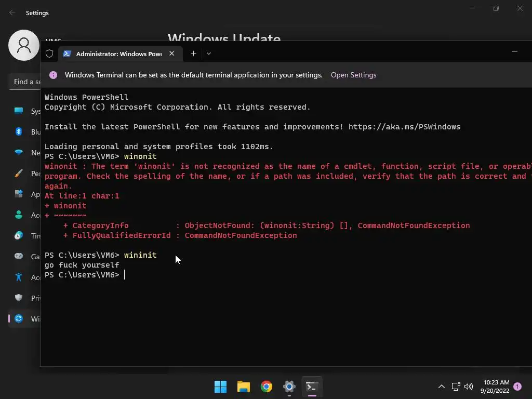Restore down the Settings window
This screenshot has width=532, height=399.
coord(496,8)
